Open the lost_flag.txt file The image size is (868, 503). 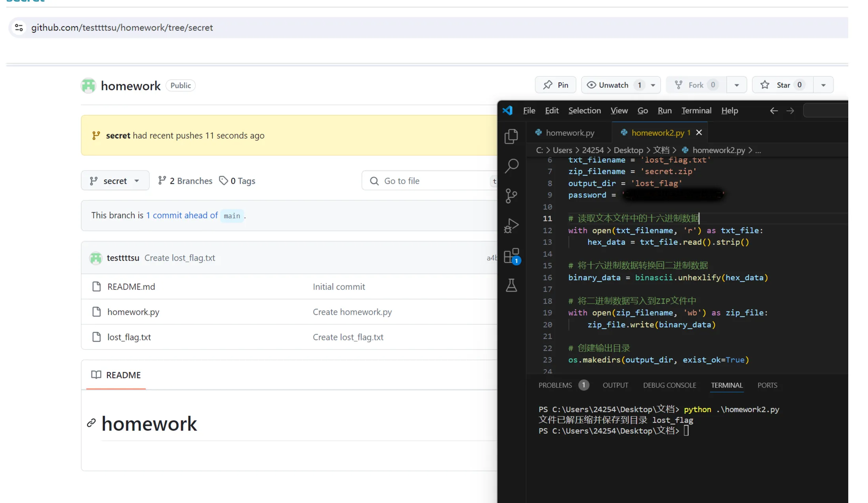129,337
